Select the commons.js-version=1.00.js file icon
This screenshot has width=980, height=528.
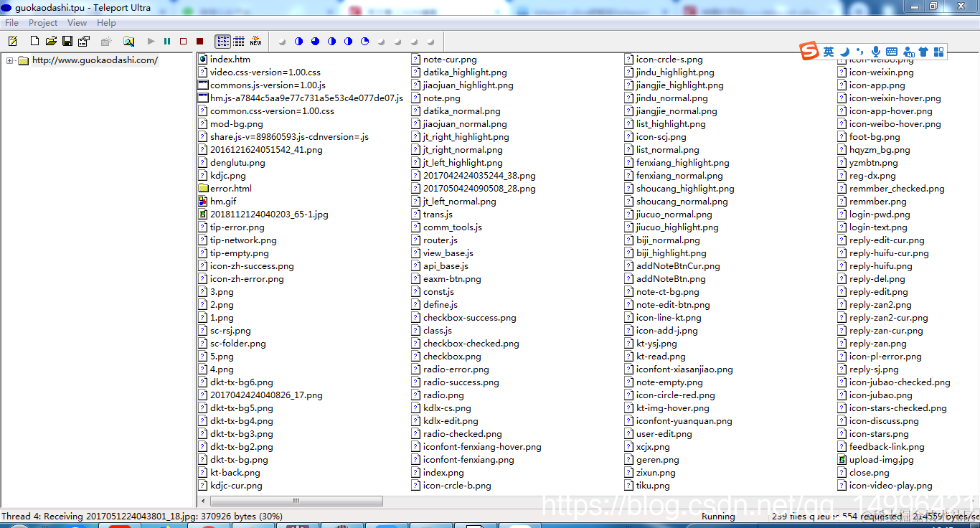[x=203, y=85]
